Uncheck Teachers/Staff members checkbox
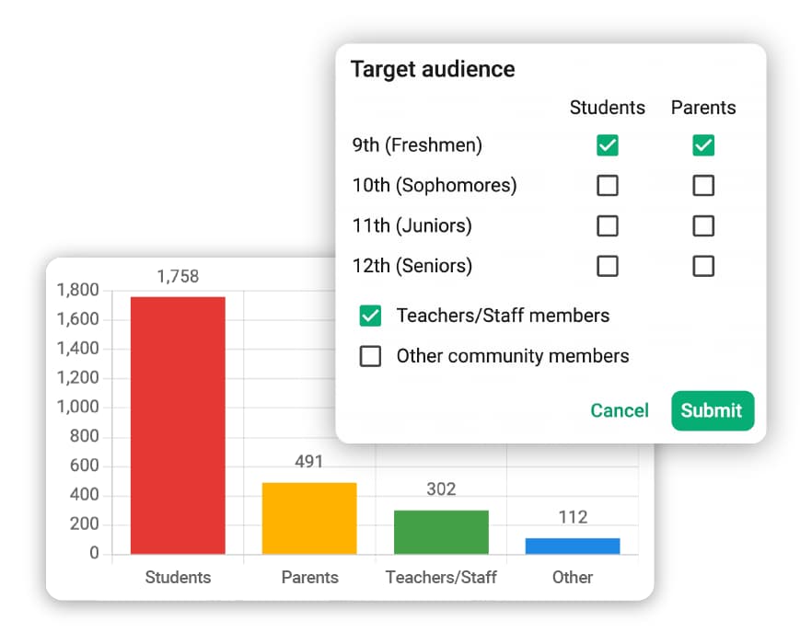 (370, 316)
